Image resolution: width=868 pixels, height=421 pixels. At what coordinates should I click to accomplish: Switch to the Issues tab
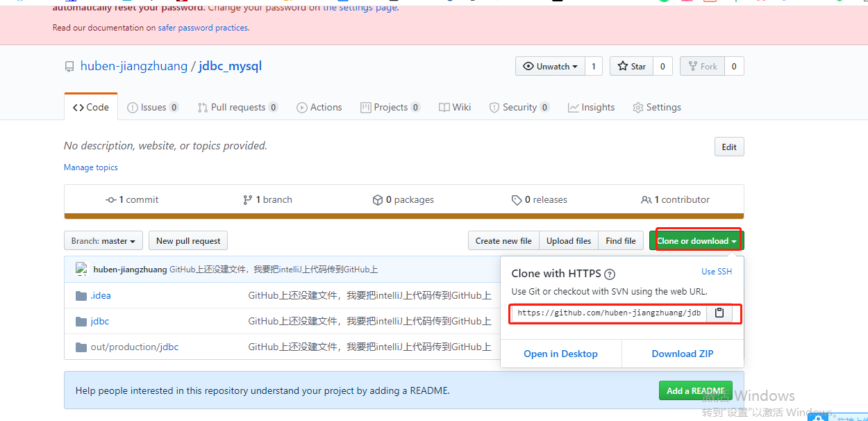click(153, 107)
